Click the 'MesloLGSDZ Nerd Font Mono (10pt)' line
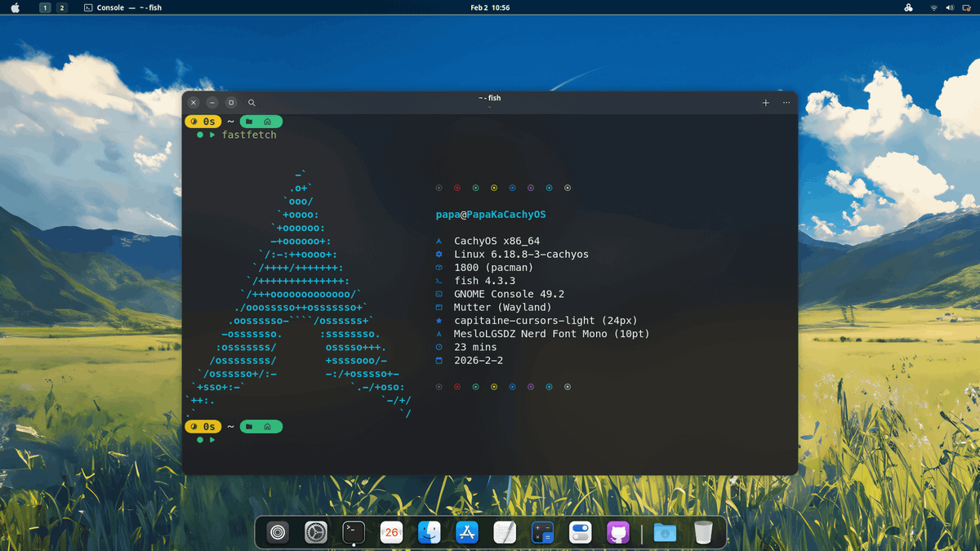This screenshot has width=980, height=551. pos(552,334)
